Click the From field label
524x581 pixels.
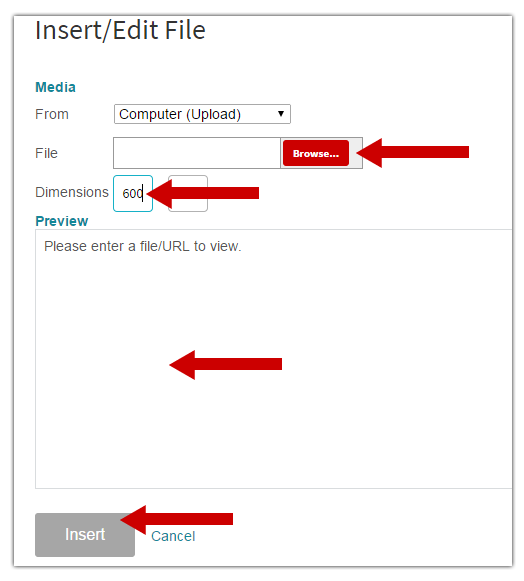tap(52, 114)
